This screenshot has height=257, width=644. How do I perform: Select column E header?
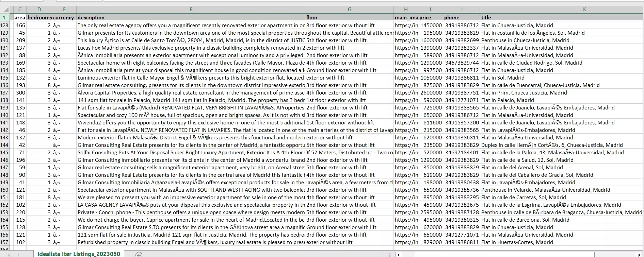click(64, 10)
